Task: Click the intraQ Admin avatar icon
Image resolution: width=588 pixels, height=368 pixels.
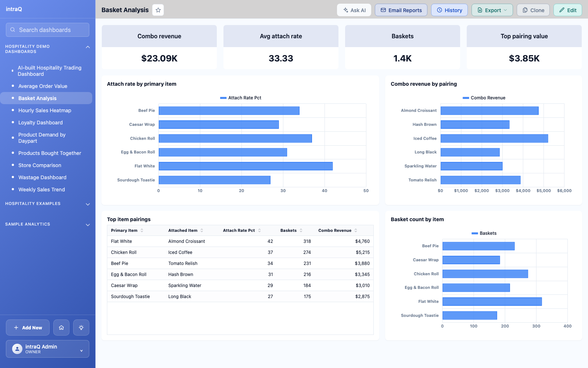Action: point(17,349)
